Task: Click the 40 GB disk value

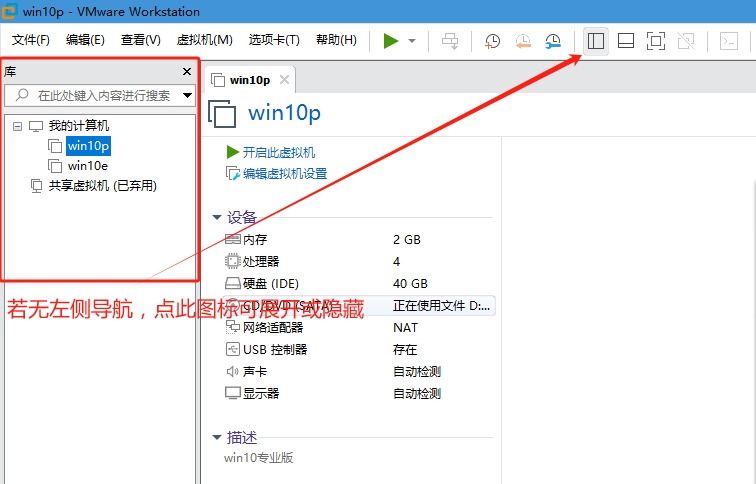Action: pyautogui.click(x=410, y=283)
